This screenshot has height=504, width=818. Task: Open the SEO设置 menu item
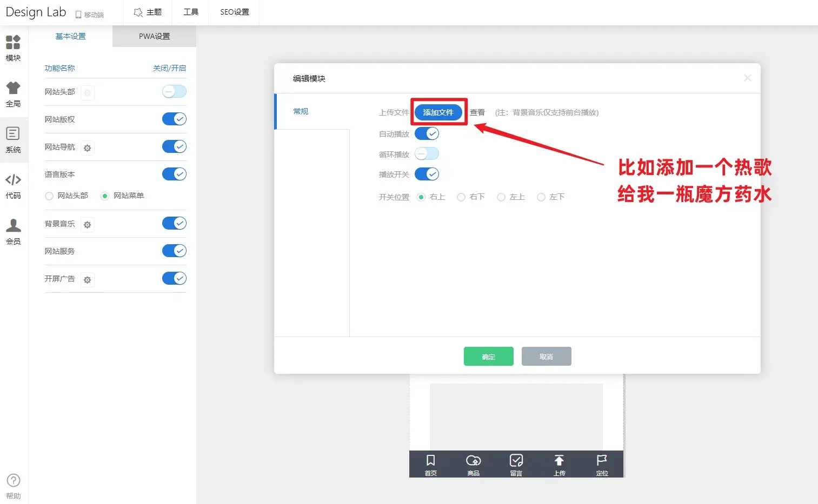[x=234, y=12]
